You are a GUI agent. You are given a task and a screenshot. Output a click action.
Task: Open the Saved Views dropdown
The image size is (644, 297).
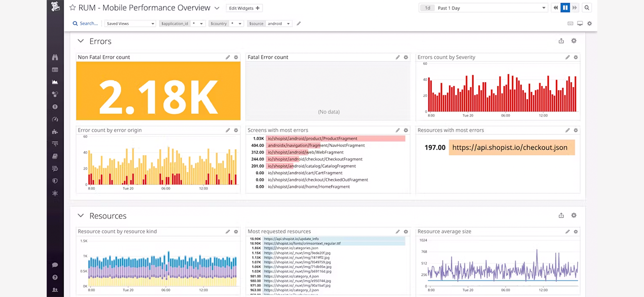(130, 24)
